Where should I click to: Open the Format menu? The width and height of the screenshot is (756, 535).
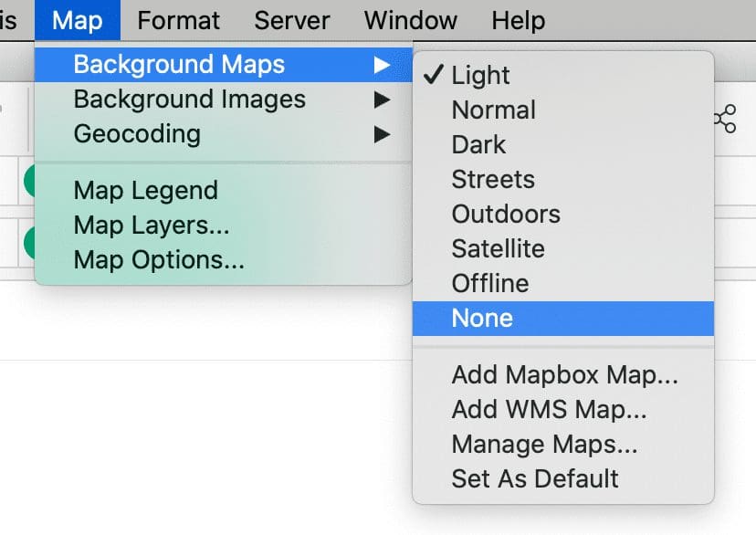click(178, 20)
